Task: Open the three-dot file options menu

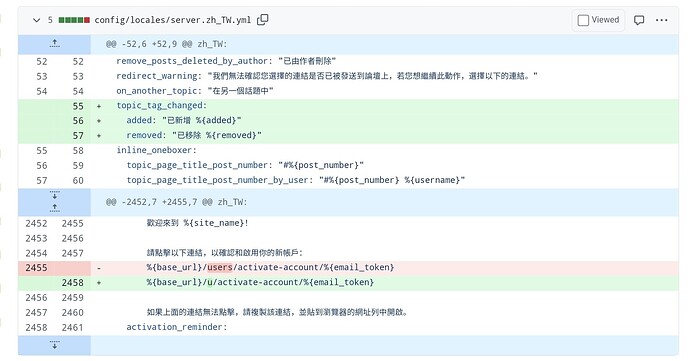Action: 661,20
